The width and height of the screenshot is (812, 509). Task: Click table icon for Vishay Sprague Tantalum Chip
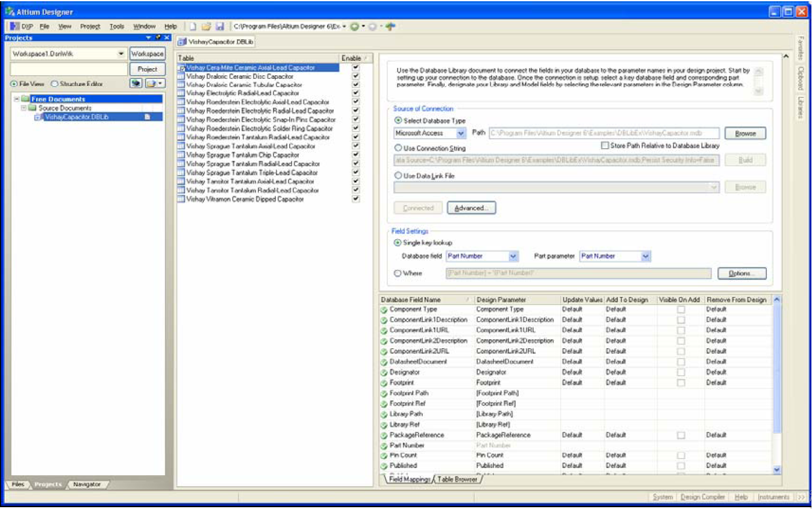coord(181,155)
